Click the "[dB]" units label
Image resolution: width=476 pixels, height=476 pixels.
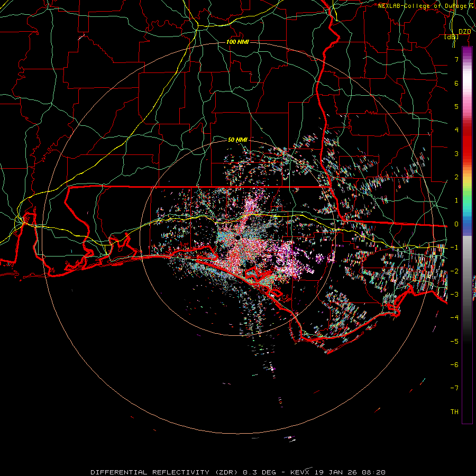point(451,36)
